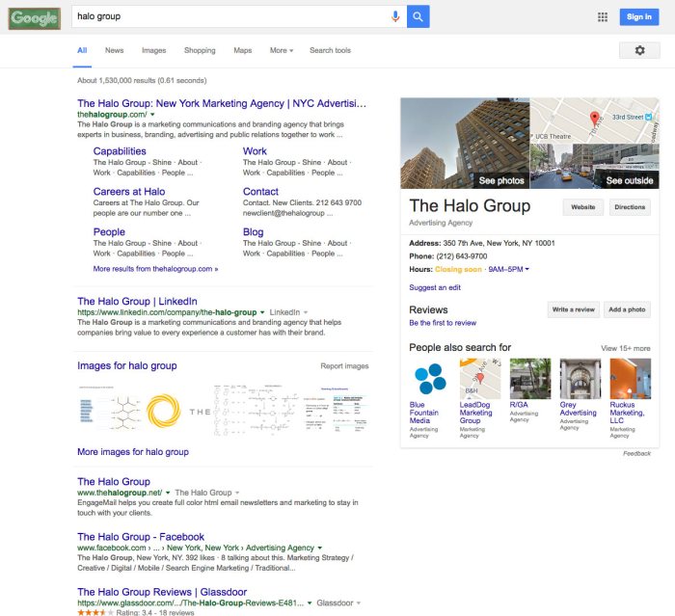Click the Ruckus Marketing orange thumbnail
The height and width of the screenshot is (616, 675).
point(631,379)
